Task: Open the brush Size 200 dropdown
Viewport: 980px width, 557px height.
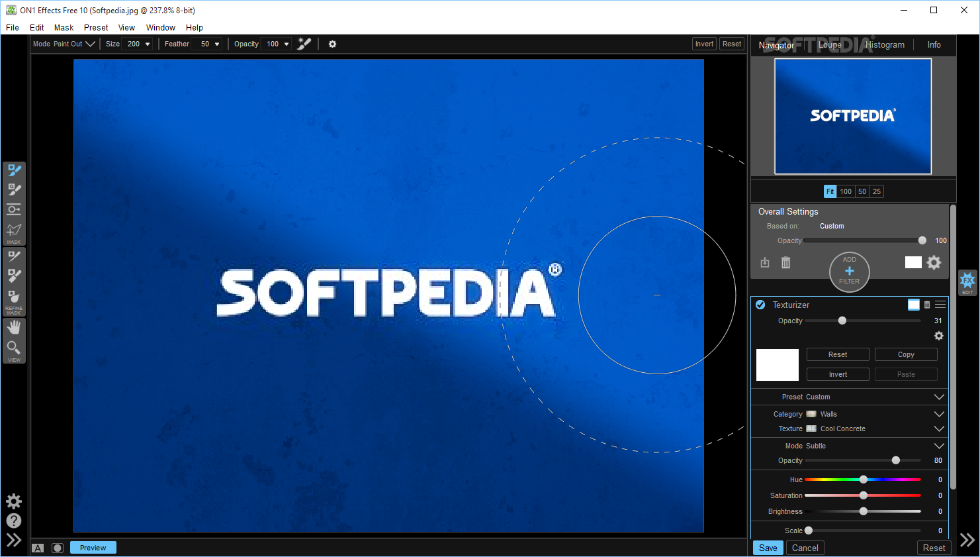Action: (137, 44)
